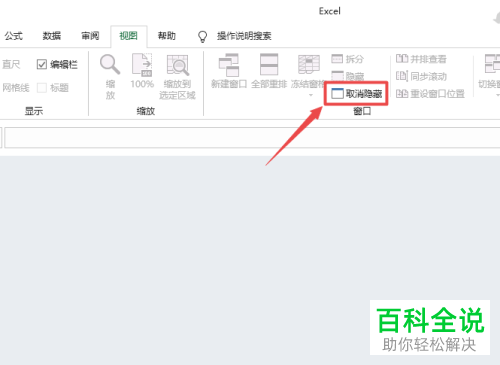The width and height of the screenshot is (500, 365).
Task: Click Unhide (取消隐藏) window button
Action: [x=357, y=94]
